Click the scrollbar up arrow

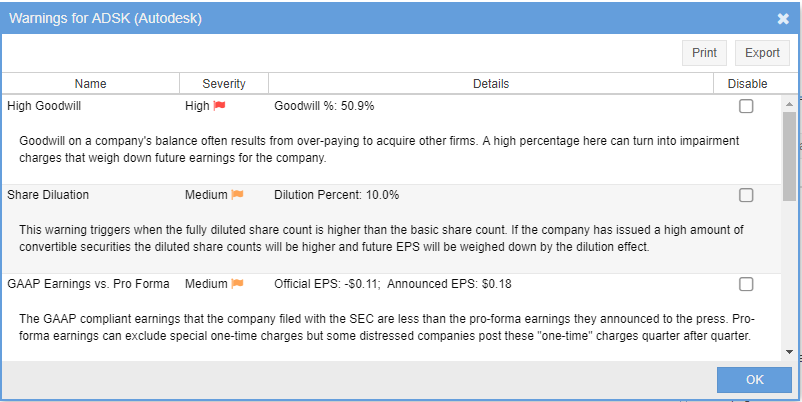coord(790,102)
